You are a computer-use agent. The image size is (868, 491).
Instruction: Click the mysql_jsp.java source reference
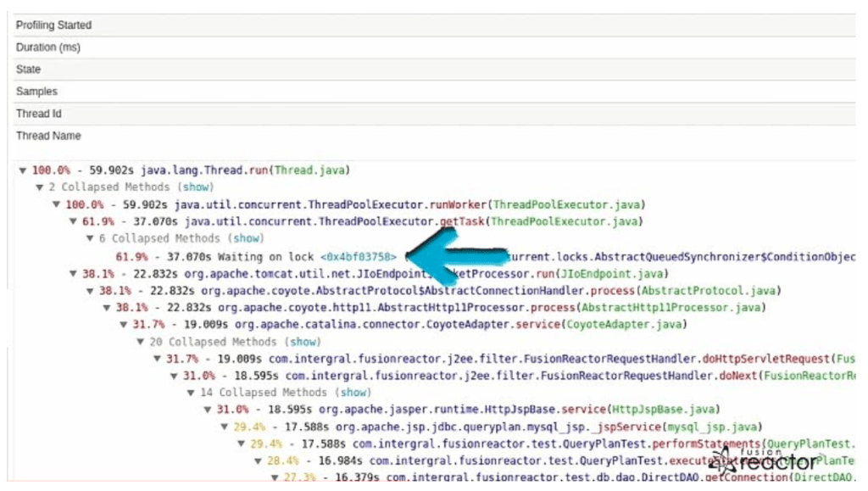click(712, 427)
